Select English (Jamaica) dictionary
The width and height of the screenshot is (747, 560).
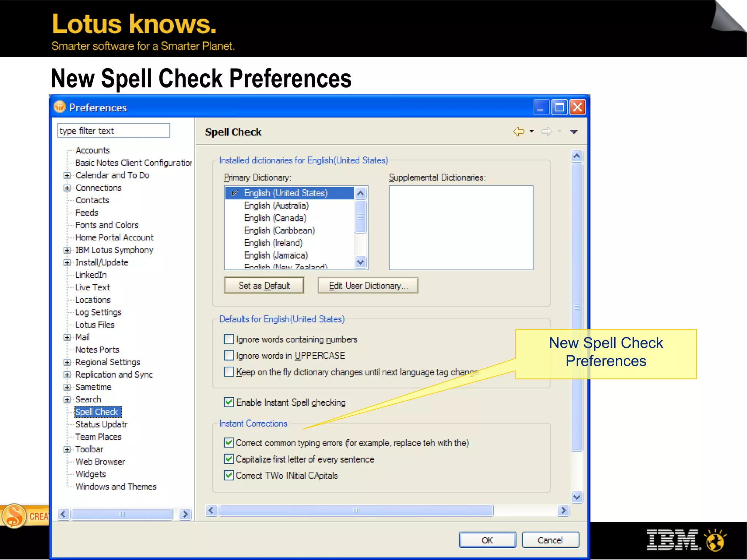point(276,255)
